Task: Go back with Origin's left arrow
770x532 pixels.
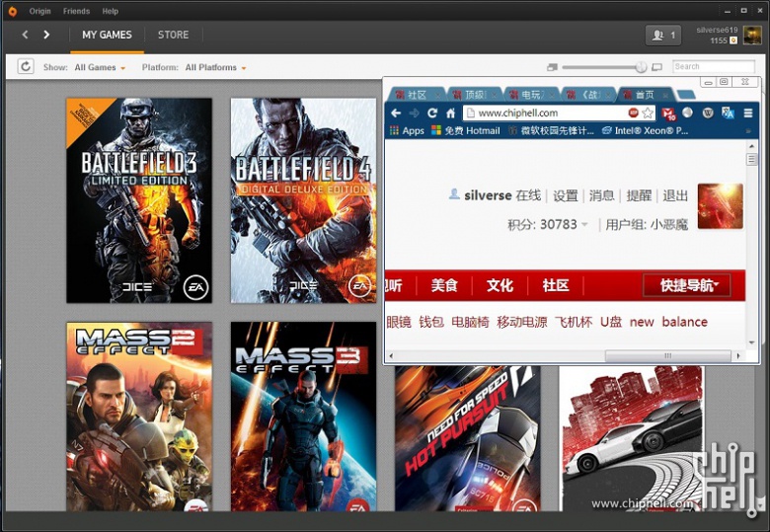Action: tap(25, 35)
